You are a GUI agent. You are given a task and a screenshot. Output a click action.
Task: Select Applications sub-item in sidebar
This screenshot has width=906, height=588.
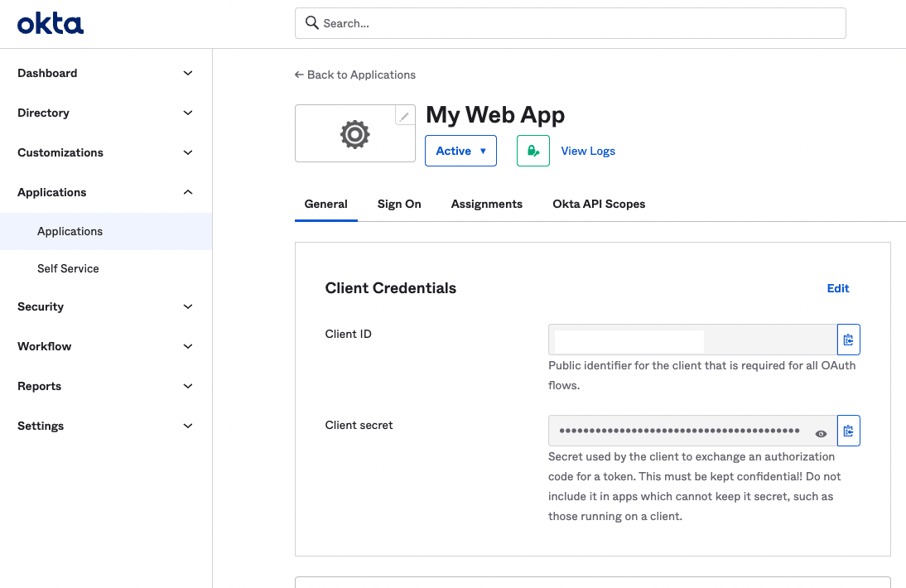coord(106,231)
